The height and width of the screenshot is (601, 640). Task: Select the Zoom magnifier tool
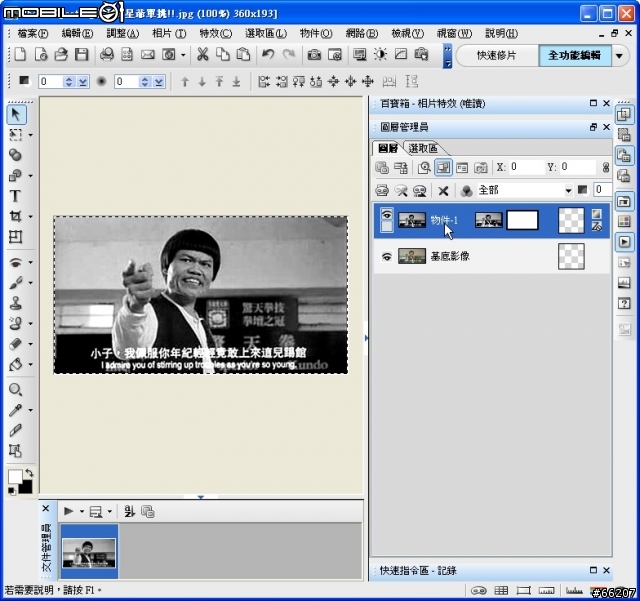15,390
